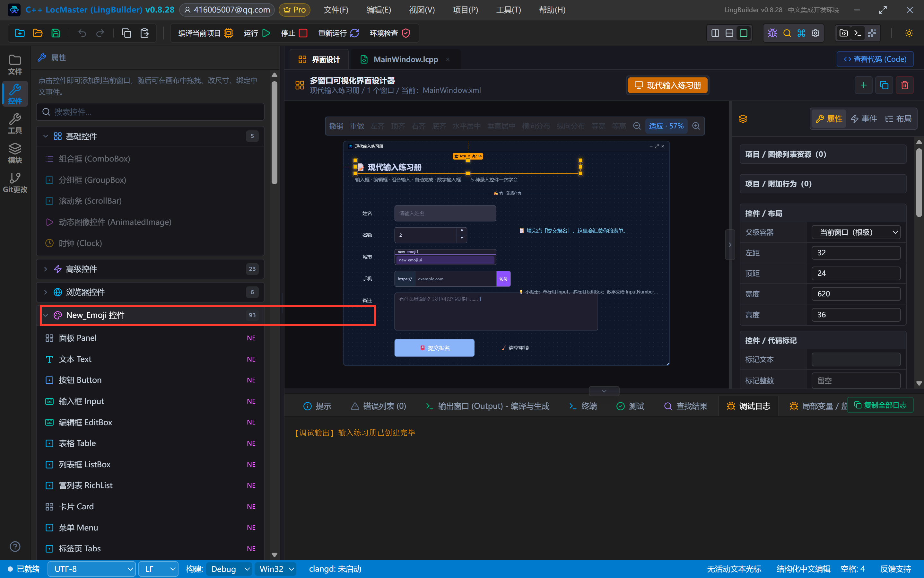
Task: Click the orange search magnifier toolbar icon
Action: 787,33
